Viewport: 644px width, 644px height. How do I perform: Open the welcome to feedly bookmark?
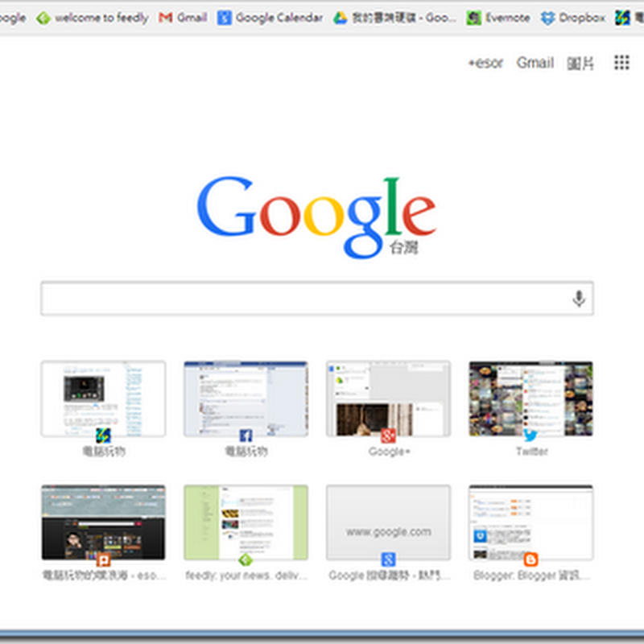93,18
